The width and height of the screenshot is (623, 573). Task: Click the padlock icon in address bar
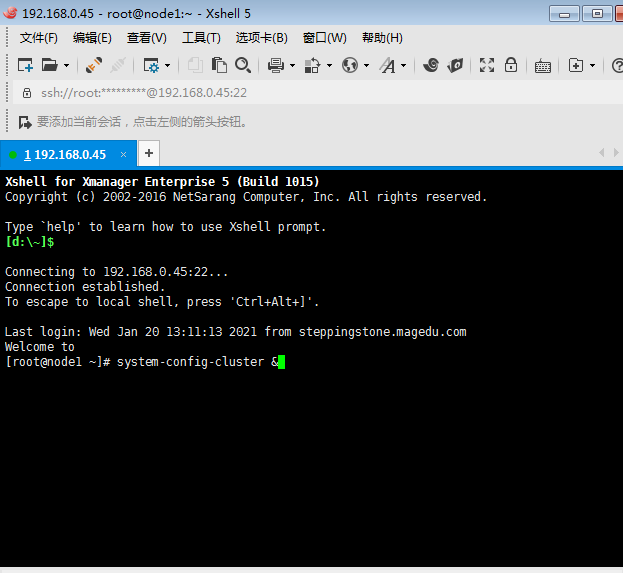click(x=27, y=93)
